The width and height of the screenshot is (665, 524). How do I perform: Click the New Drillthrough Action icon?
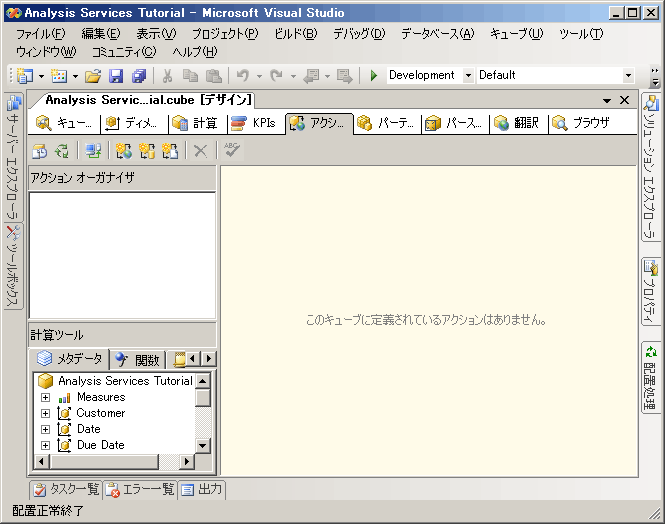(147, 151)
